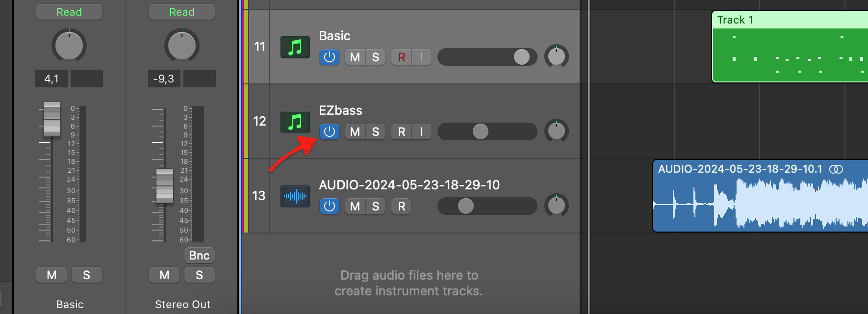The height and width of the screenshot is (314, 868).
Task: Solo the Basic channel strip
Action: pos(87,275)
